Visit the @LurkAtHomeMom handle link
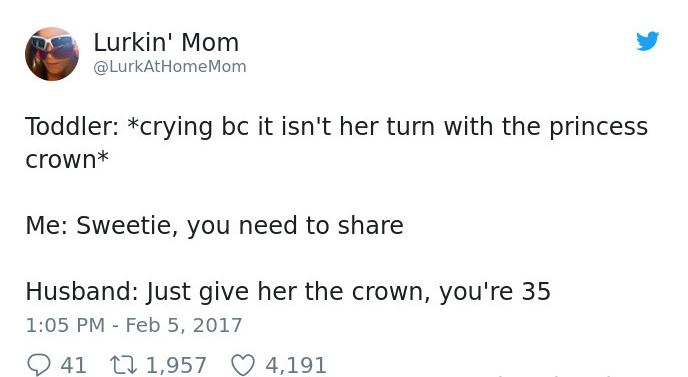Viewport: 688px width, 377px height. point(170,67)
